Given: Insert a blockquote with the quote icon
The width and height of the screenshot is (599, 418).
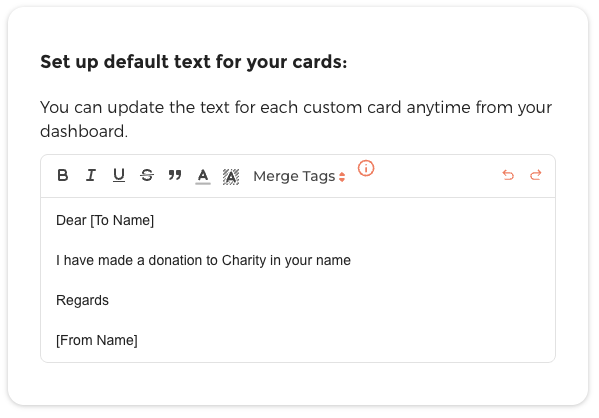Looking at the screenshot, I should 175,175.
